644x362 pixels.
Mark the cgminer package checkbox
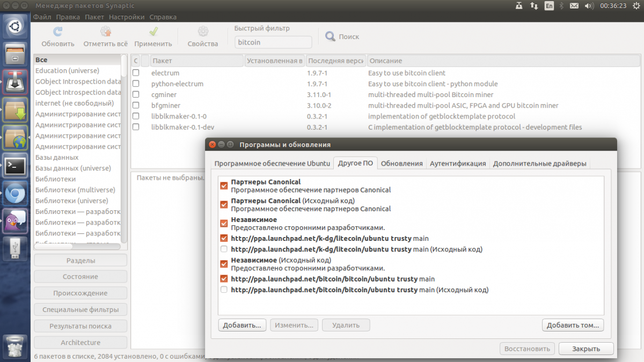[136, 94]
